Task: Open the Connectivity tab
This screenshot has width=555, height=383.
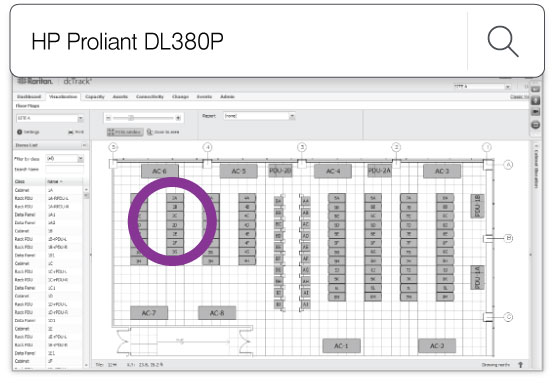Action: click(x=150, y=97)
